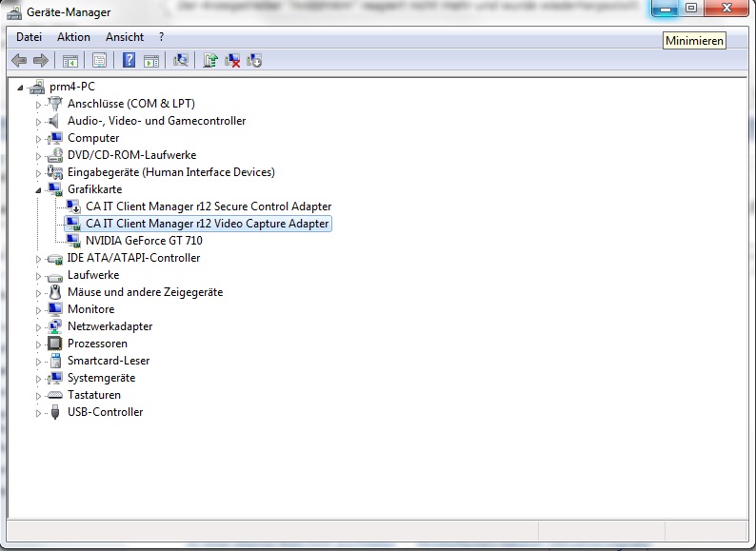Select the Smartcard-Leser label
The height and width of the screenshot is (551, 756).
[x=109, y=361]
